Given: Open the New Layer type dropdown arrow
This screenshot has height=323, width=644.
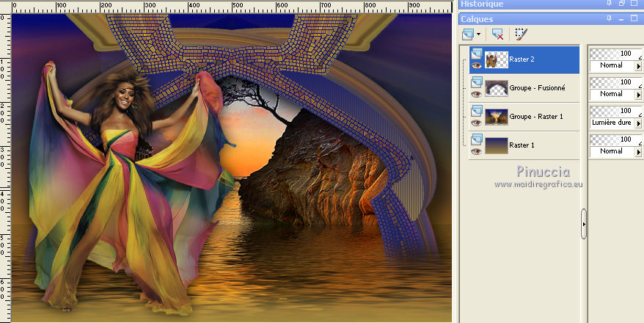Looking at the screenshot, I should [478, 34].
